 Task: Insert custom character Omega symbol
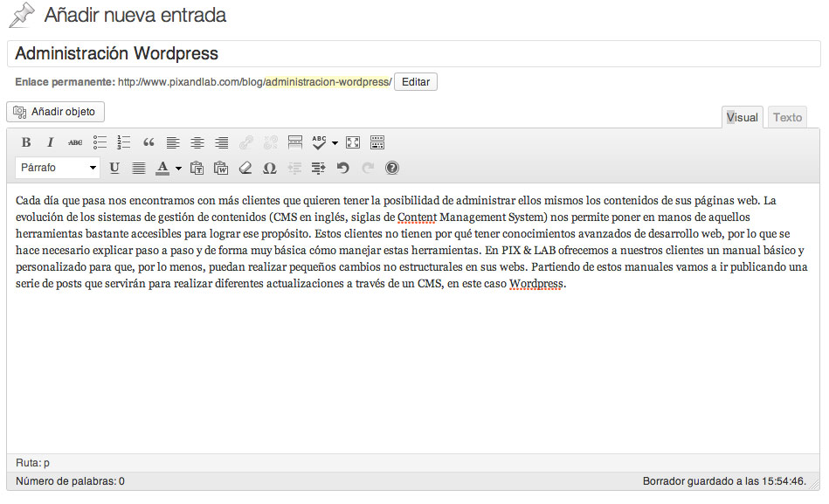(270, 169)
